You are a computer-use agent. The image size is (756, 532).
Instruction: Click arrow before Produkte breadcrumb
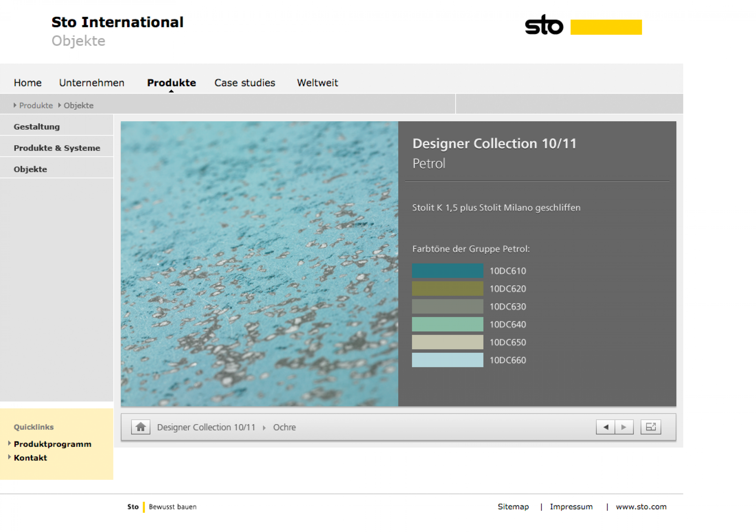point(15,105)
